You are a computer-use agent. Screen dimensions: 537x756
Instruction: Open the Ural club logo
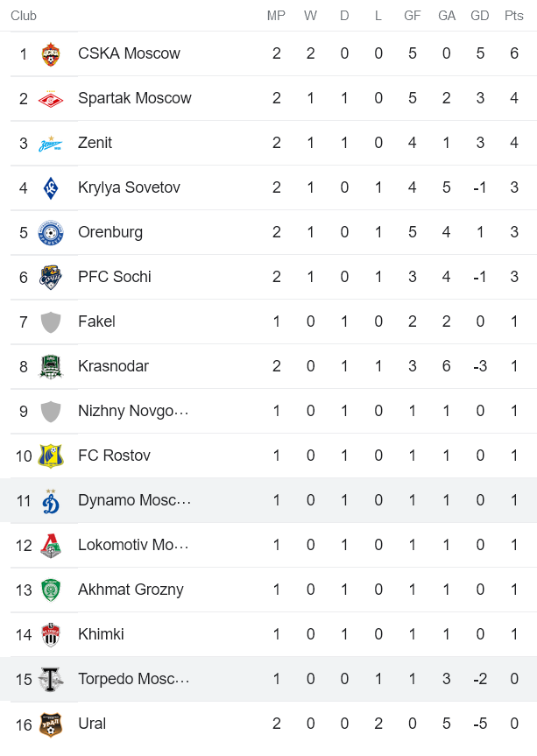[51, 724]
